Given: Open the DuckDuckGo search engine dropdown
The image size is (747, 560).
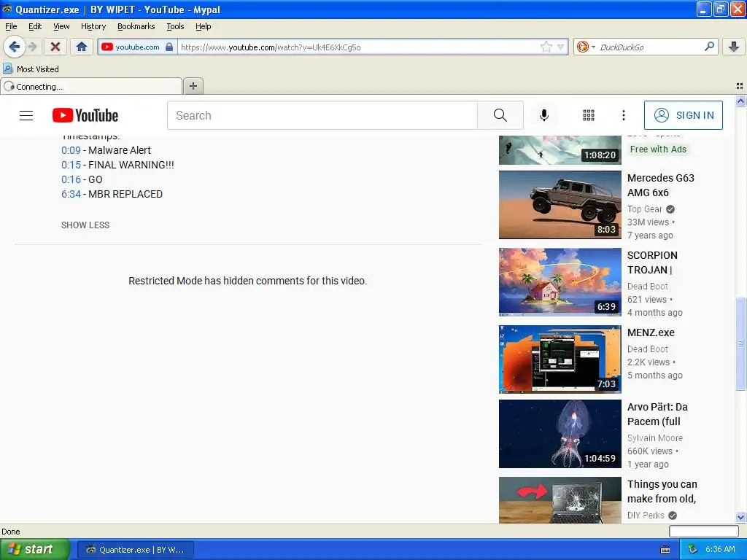Looking at the screenshot, I should tap(586, 47).
